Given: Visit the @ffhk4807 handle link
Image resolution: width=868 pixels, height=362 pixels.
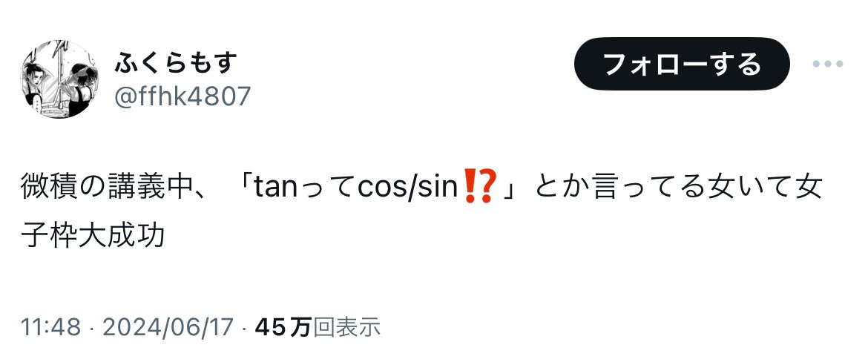Looking at the screenshot, I should click(183, 96).
